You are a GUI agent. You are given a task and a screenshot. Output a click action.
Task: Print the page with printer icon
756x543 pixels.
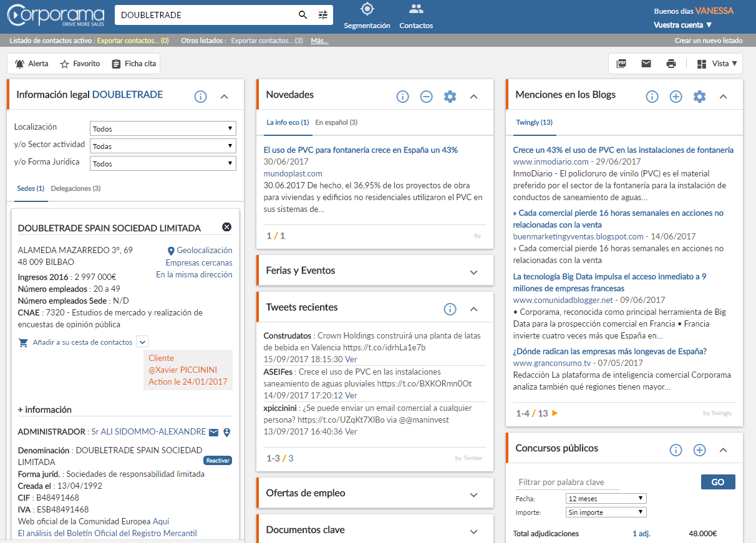click(671, 64)
